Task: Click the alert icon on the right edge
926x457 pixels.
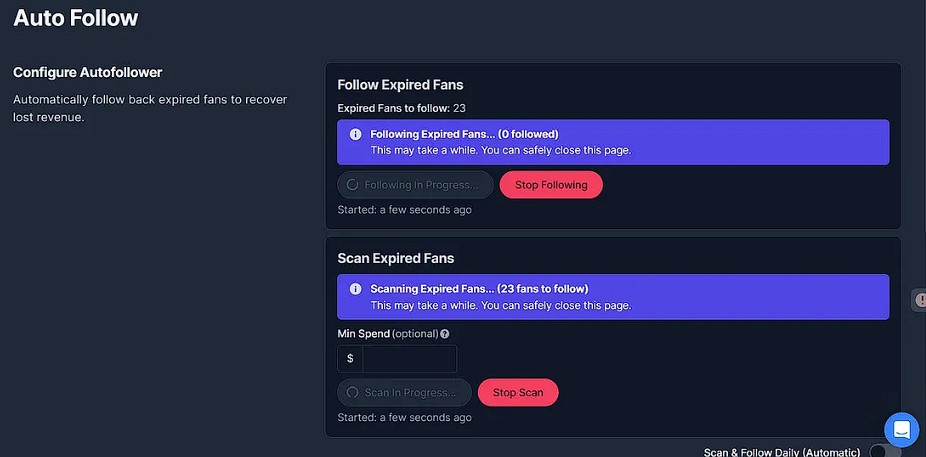Action: tap(920, 300)
